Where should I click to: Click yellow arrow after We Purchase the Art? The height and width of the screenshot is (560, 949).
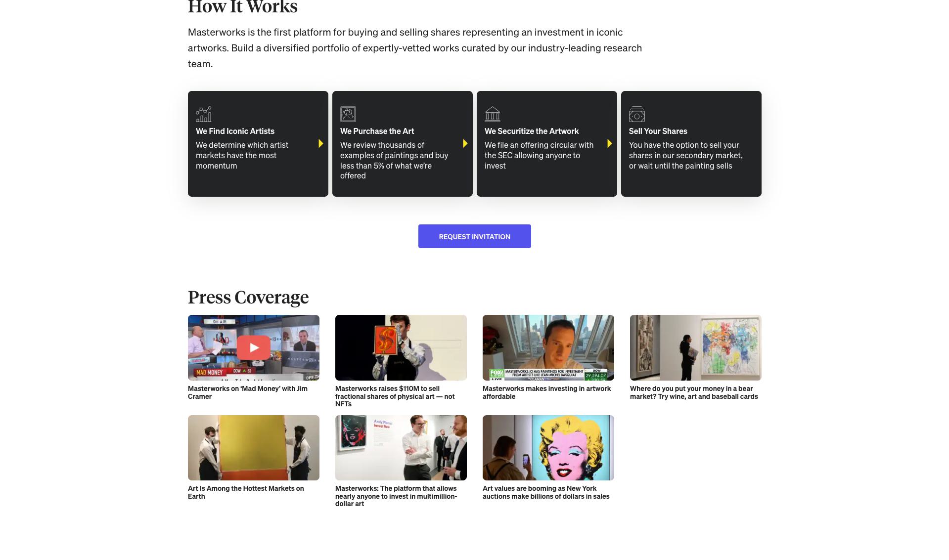pyautogui.click(x=465, y=143)
